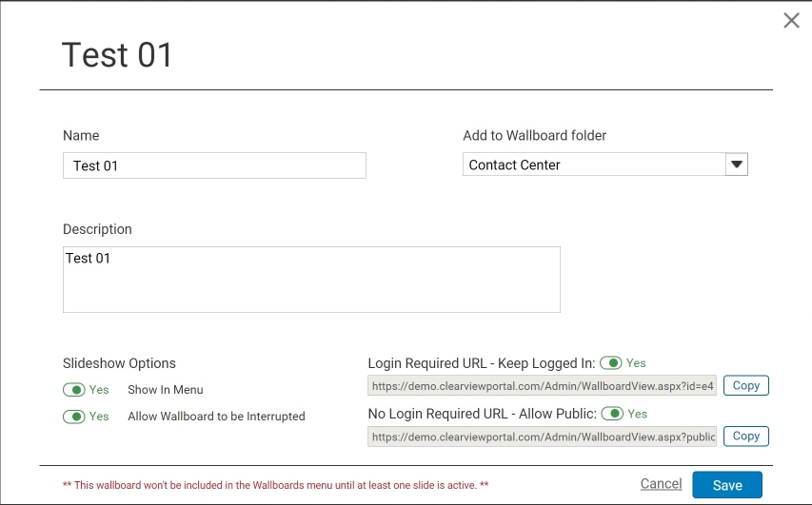Save the wallboard settings
812x505 pixels.
click(x=727, y=485)
